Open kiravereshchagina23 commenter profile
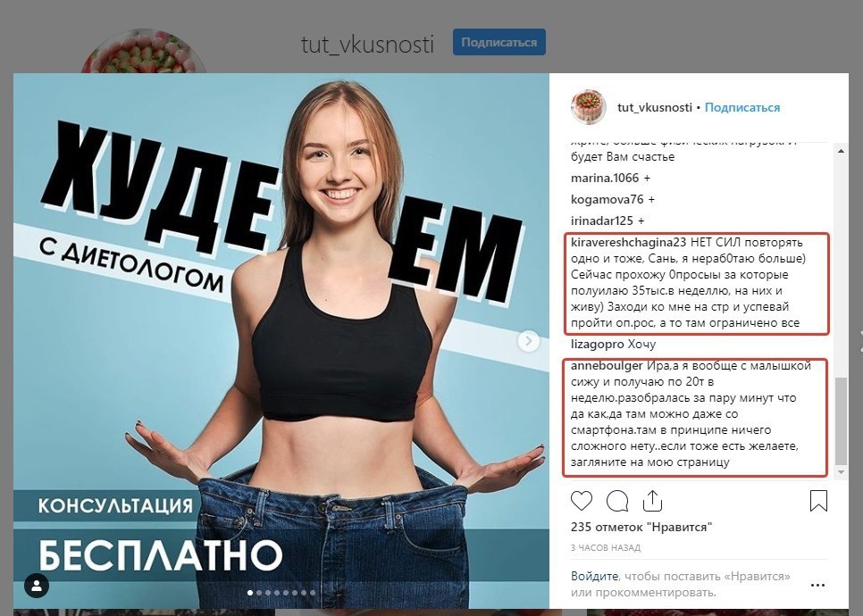 tap(629, 243)
